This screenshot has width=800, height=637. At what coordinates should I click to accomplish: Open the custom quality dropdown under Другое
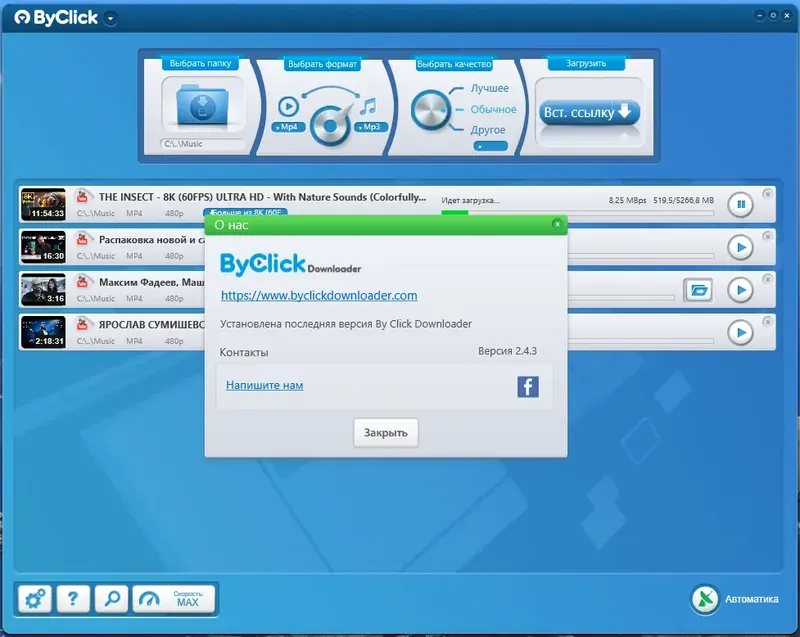point(490,146)
